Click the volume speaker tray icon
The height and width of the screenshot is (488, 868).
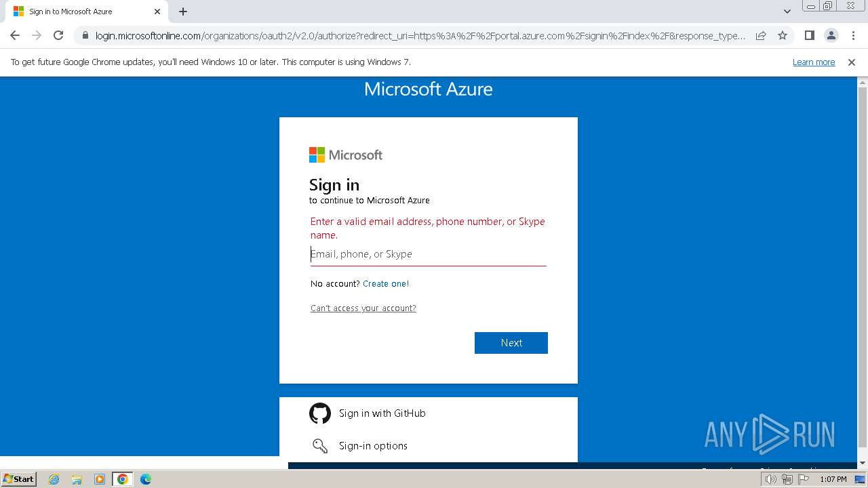click(771, 479)
